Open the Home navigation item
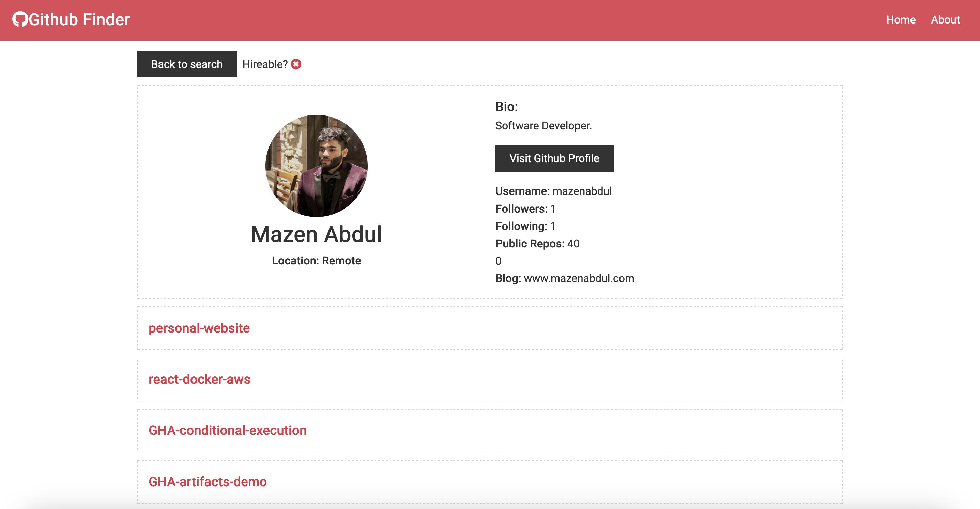The height and width of the screenshot is (509, 980). 901,20
